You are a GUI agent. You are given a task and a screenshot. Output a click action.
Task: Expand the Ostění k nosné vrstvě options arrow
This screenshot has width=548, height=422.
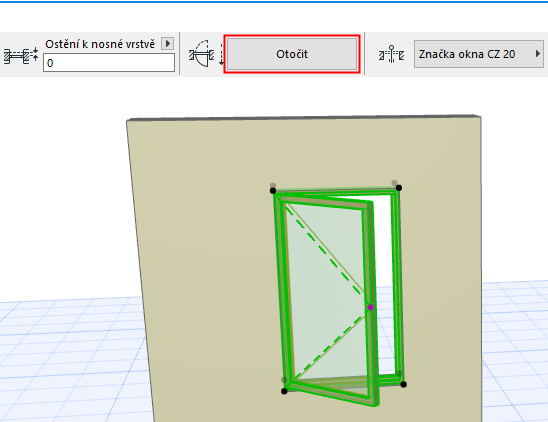pyautogui.click(x=167, y=44)
